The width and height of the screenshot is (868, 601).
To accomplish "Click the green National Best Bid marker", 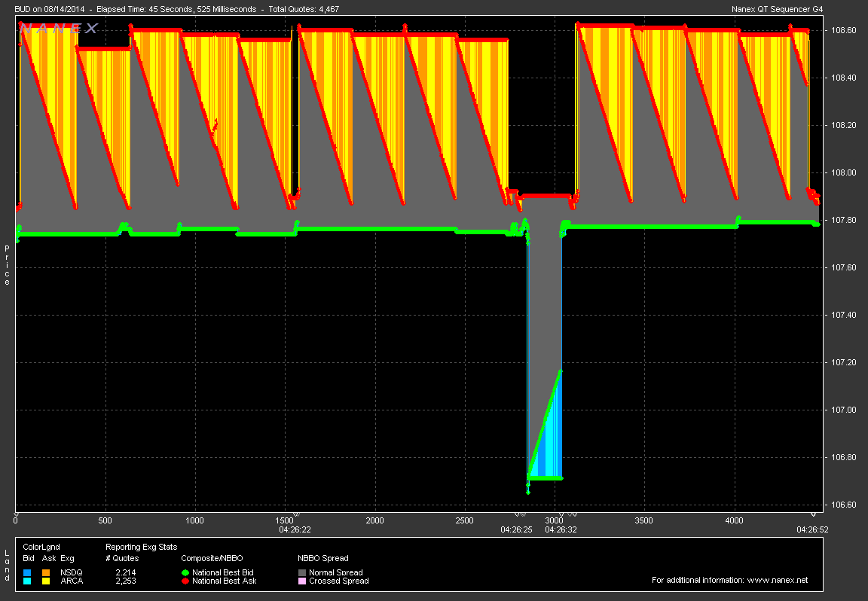I will pos(185,573).
